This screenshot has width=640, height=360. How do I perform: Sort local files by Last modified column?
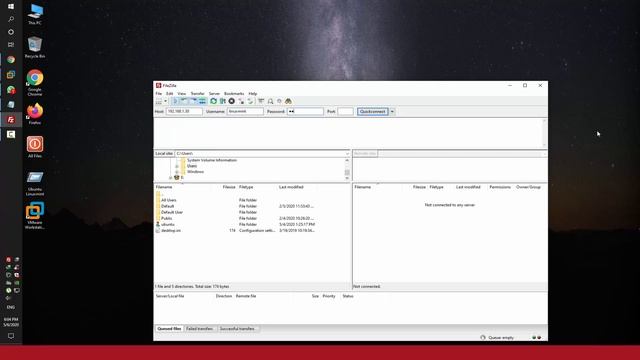coord(291,187)
